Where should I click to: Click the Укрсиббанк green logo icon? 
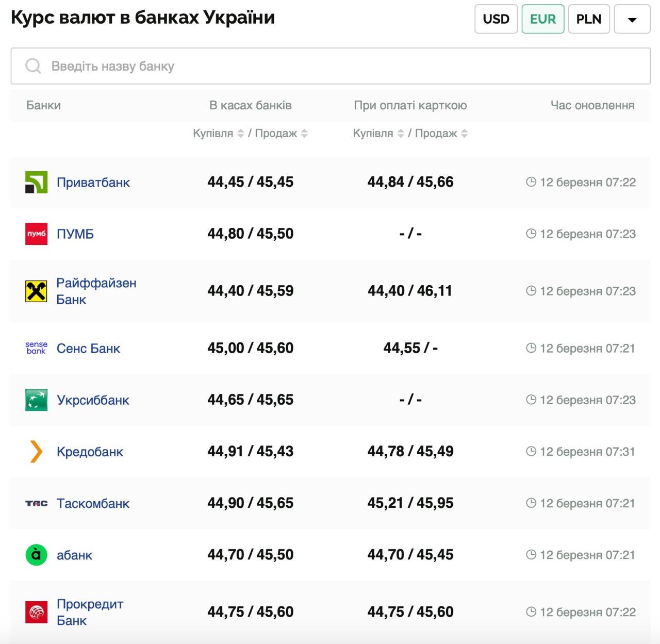pyautogui.click(x=36, y=400)
